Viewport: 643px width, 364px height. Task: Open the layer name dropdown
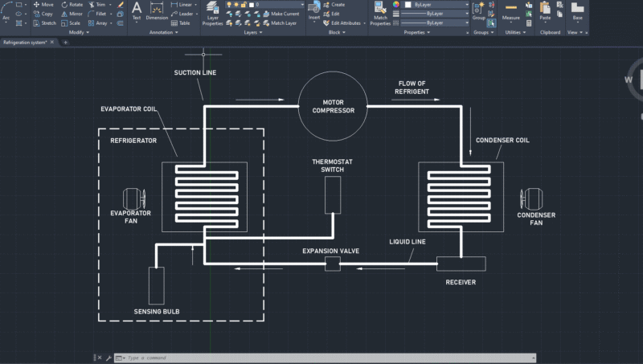click(302, 5)
